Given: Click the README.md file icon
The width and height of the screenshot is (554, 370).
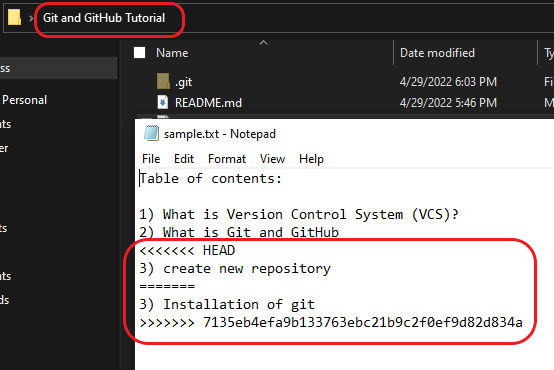Looking at the screenshot, I should (163, 102).
